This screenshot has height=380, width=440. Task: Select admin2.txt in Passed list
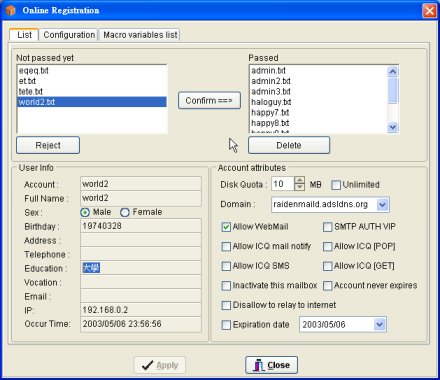pyautogui.click(x=318, y=81)
